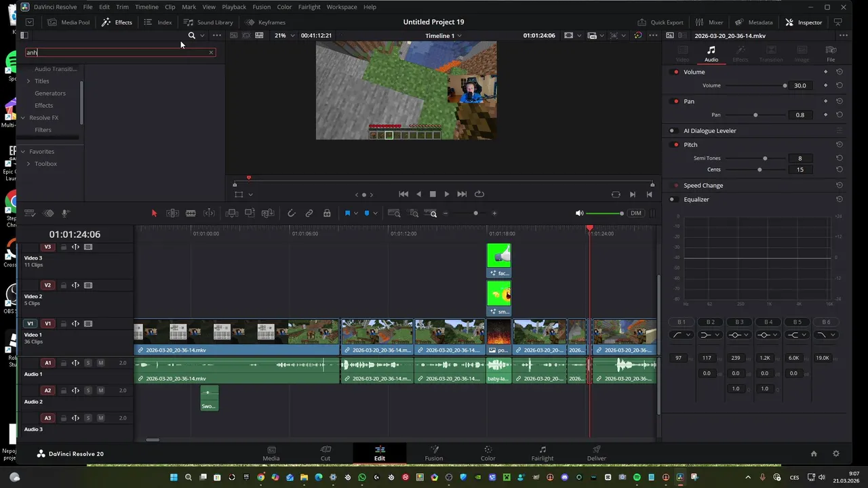Select the arrow Selection Mode tool
The image size is (868, 488).
pyautogui.click(x=154, y=213)
